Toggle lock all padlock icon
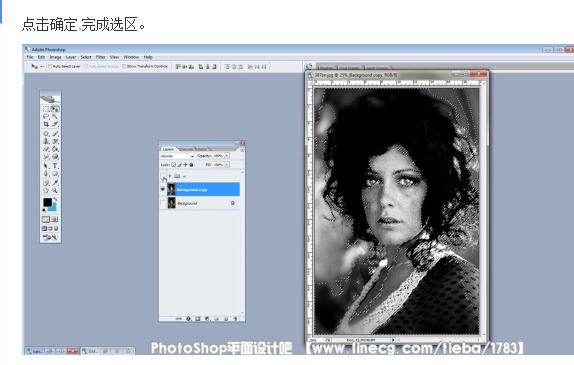Image resolution: width=574 pixels, height=365 pixels. click(x=191, y=165)
